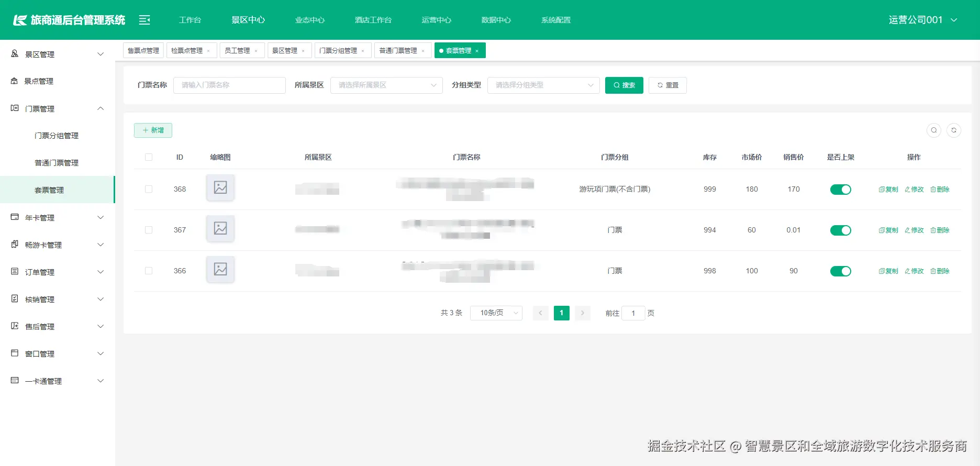This screenshot has width=980, height=466.
Task: Click the 景区管理 sidebar icon
Action: pos(15,54)
